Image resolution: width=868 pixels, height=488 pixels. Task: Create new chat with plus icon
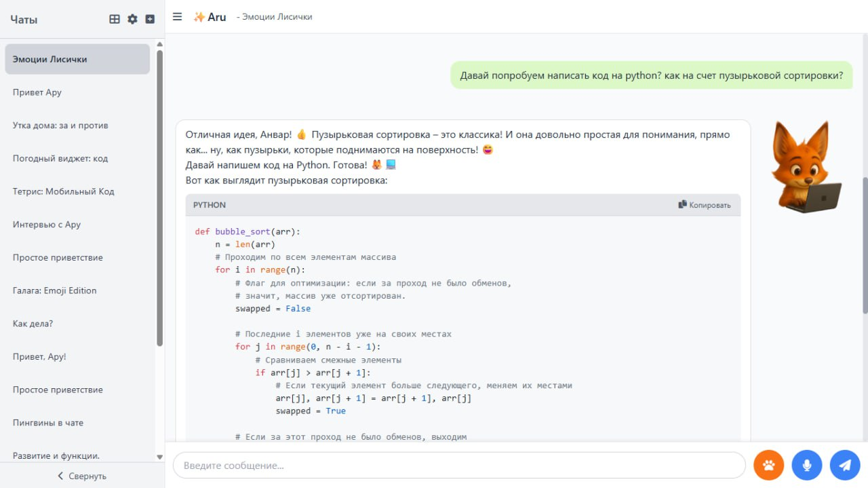(x=150, y=20)
